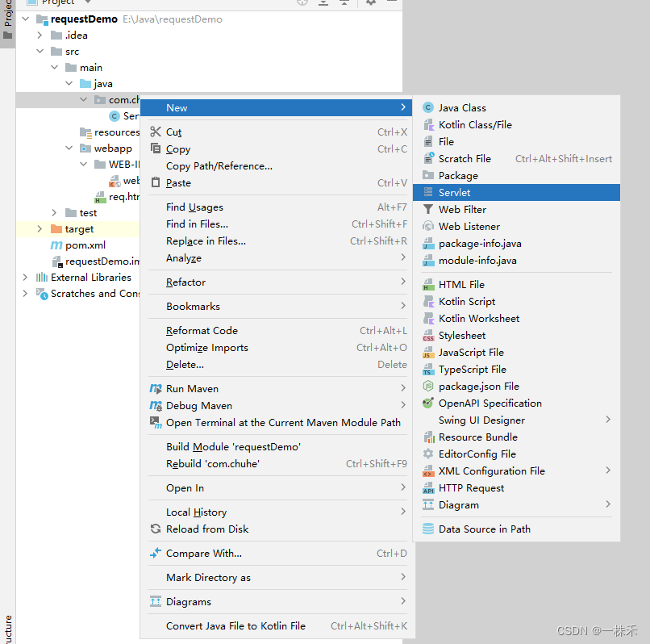The width and height of the screenshot is (650, 644).
Task: Click the OpenAPI Specification icon
Action: point(427,404)
